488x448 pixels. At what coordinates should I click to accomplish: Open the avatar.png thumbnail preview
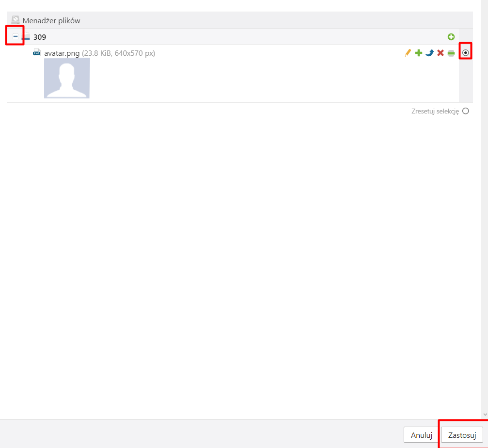point(67,78)
